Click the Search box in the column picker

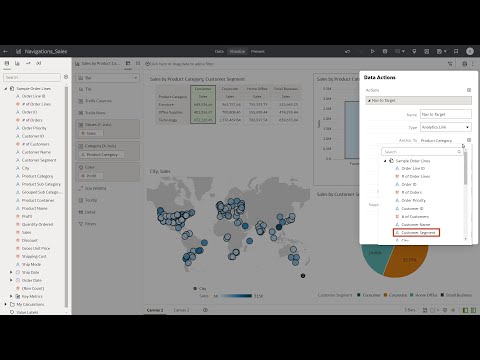tap(422, 152)
